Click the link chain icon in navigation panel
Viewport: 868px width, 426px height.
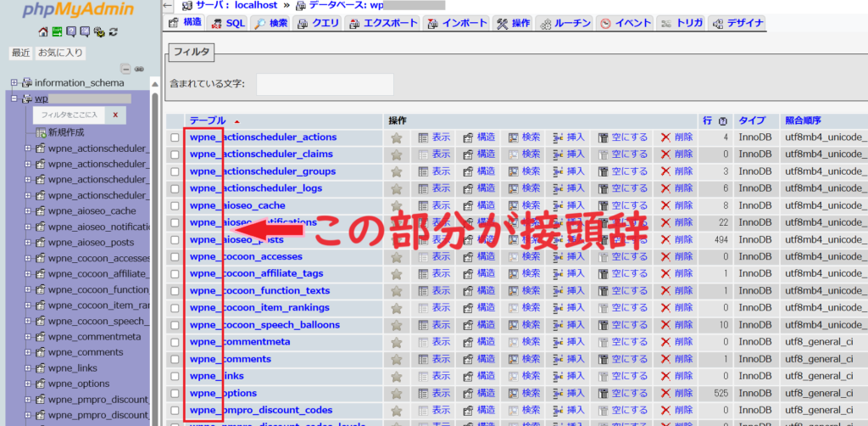tap(139, 69)
